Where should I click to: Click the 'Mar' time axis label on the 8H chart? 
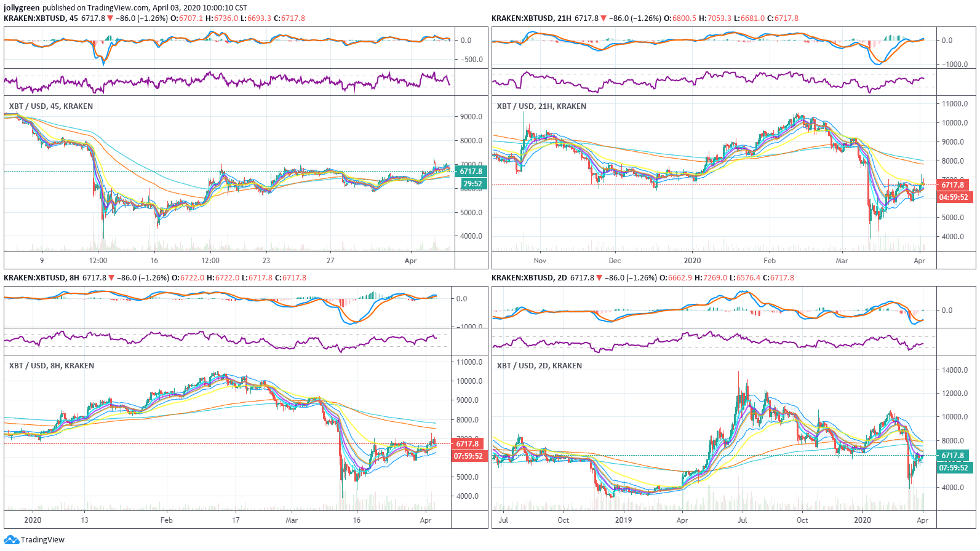pos(292,520)
